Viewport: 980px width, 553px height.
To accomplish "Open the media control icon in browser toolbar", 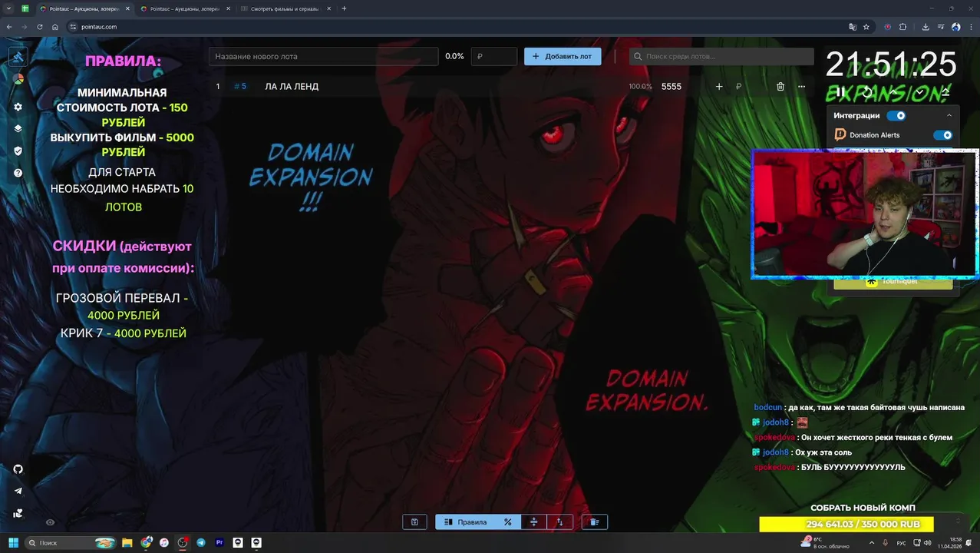I will point(941,27).
